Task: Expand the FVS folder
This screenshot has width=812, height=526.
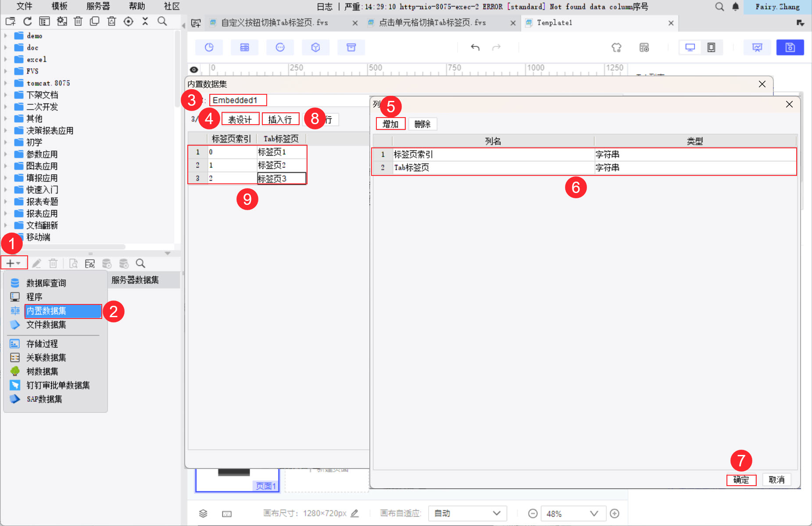Action: [6, 71]
